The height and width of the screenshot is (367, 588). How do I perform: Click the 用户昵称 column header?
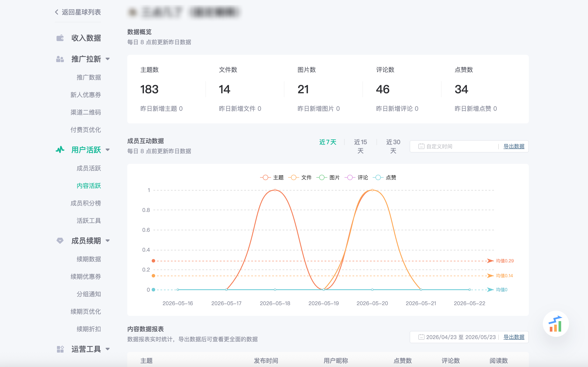click(x=336, y=361)
